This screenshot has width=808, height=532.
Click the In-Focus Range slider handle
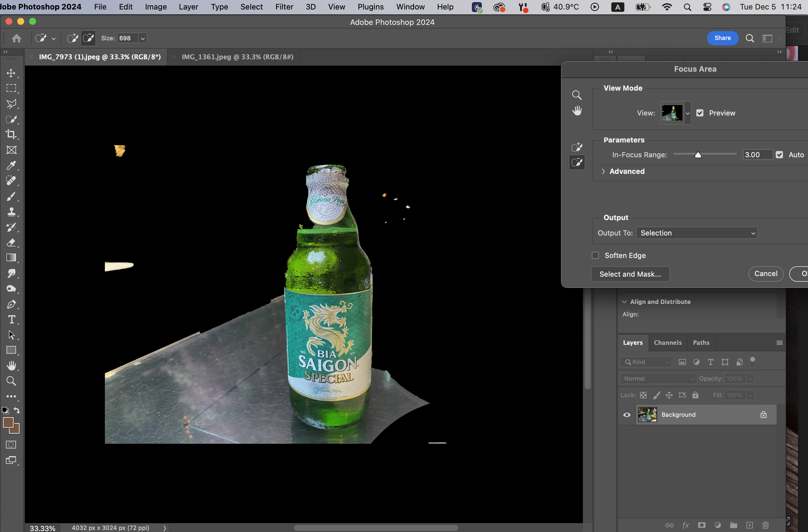(698, 155)
